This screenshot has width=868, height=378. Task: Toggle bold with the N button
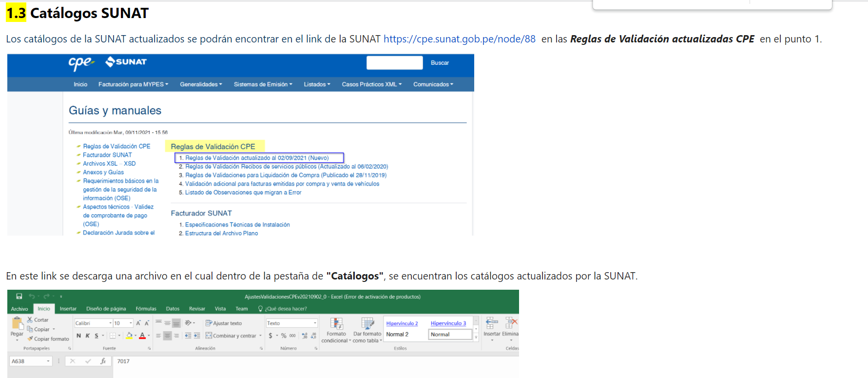[x=78, y=336]
